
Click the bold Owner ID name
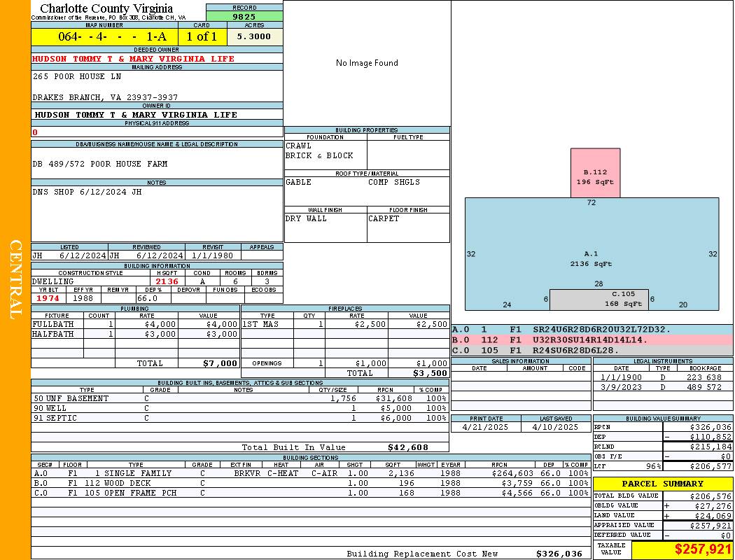click(136, 115)
